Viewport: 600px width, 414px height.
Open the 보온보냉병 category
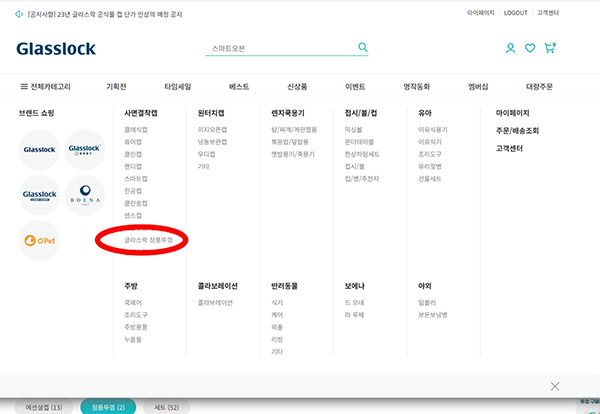point(433,315)
